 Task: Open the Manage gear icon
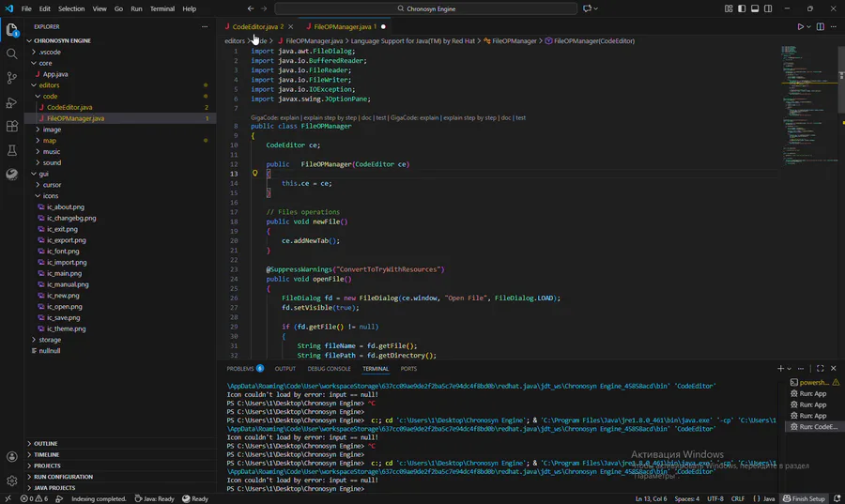pos(12,481)
